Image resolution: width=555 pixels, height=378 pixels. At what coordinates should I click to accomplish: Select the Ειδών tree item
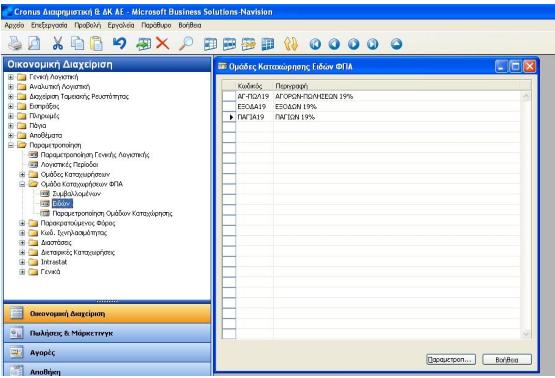point(62,204)
